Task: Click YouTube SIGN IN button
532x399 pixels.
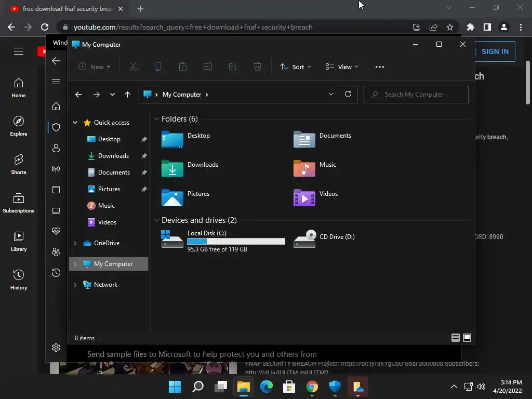Action: [495, 51]
